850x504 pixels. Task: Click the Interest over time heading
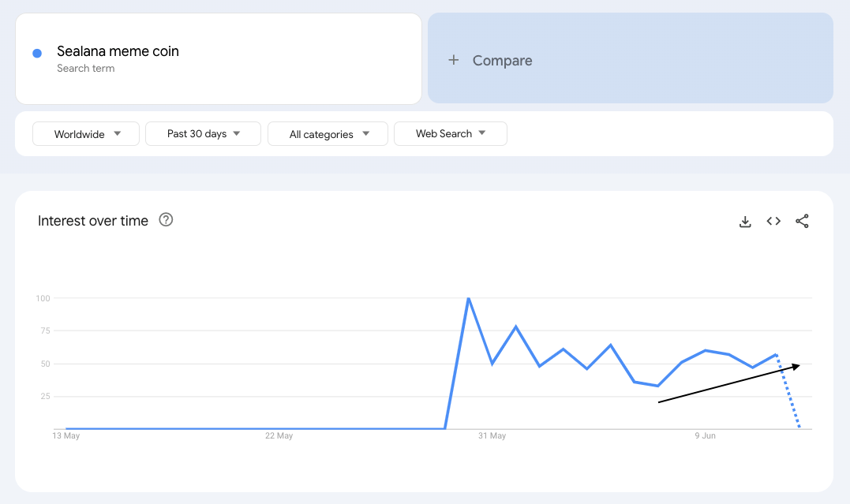pyautogui.click(x=93, y=221)
